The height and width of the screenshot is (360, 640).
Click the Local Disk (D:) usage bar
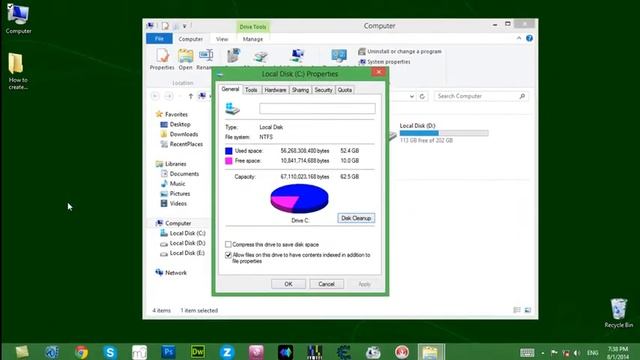tap(444, 133)
